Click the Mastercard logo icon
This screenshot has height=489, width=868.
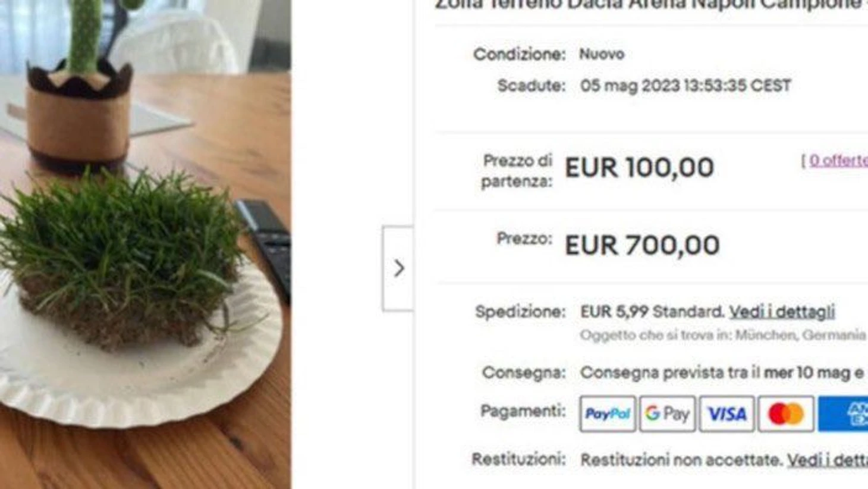pyautogui.click(x=786, y=413)
